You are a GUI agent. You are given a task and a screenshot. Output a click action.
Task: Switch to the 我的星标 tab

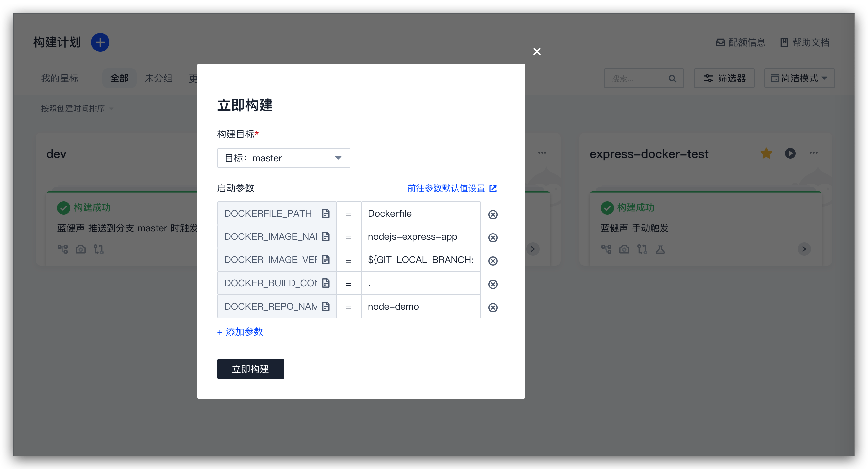tap(59, 78)
